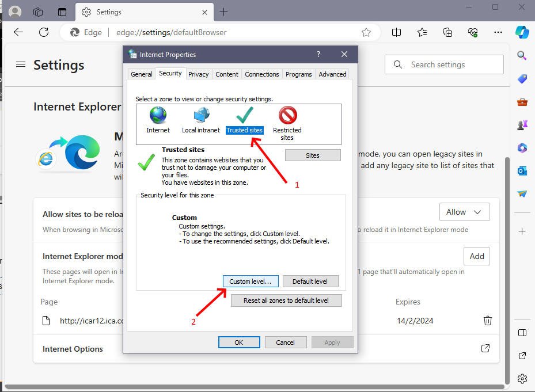Open the sidebar Shopping tag icon

click(522, 79)
